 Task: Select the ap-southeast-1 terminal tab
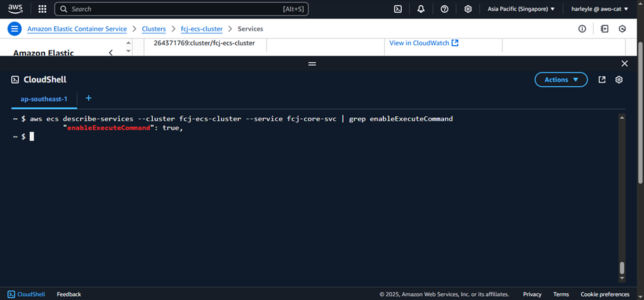point(44,99)
